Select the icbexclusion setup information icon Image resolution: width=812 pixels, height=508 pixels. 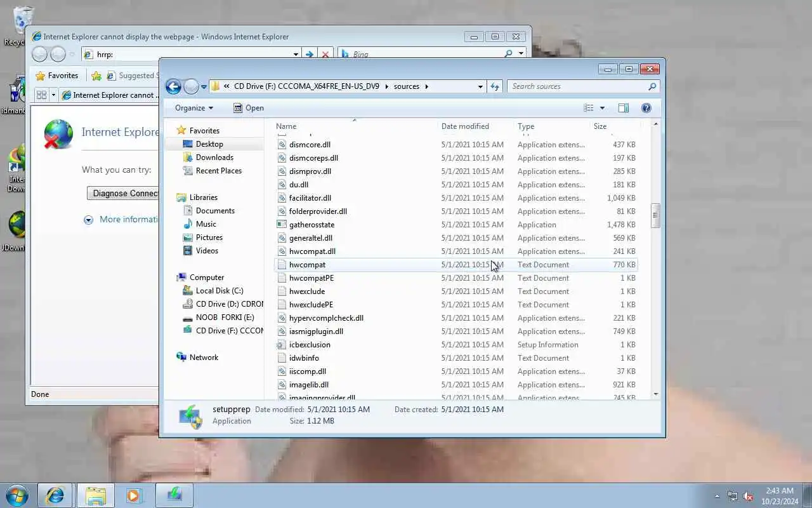click(282, 345)
